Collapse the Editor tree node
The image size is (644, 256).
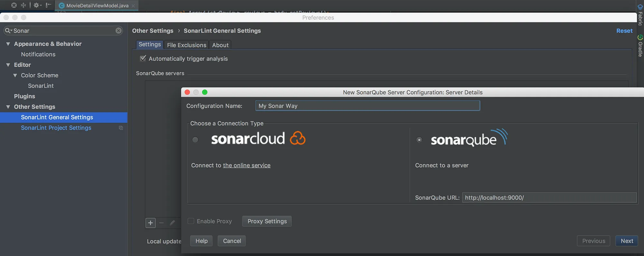pos(8,65)
